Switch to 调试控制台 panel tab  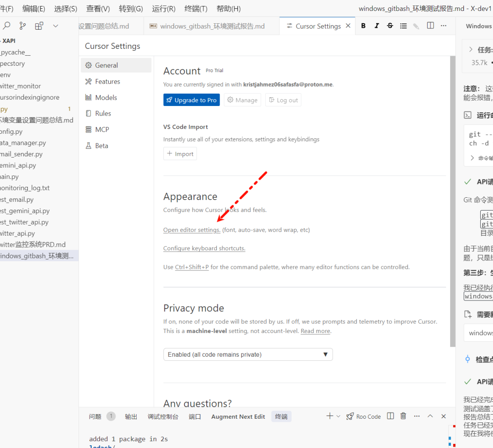(x=163, y=416)
